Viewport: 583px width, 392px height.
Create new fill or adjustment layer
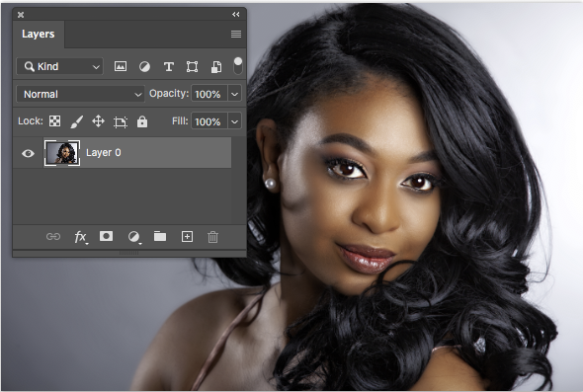click(x=134, y=237)
